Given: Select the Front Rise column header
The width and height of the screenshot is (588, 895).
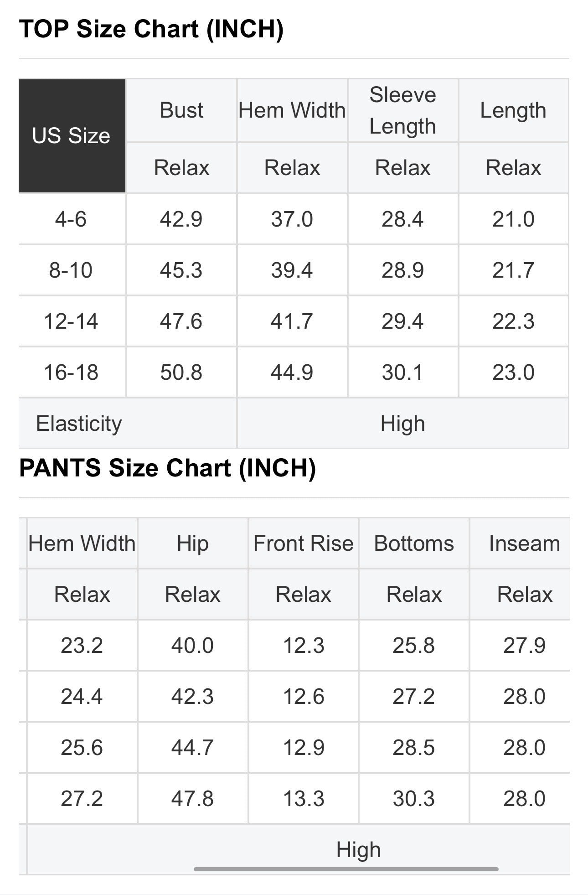Looking at the screenshot, I should click(304, 543).
